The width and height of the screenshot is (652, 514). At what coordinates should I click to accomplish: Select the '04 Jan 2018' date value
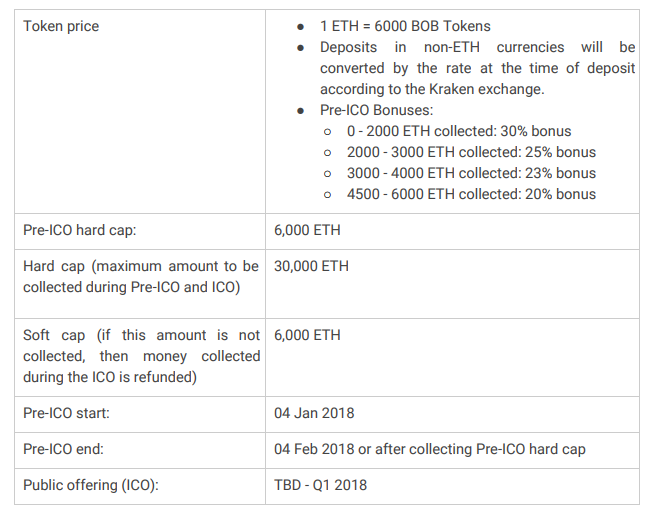coord(314,413)
